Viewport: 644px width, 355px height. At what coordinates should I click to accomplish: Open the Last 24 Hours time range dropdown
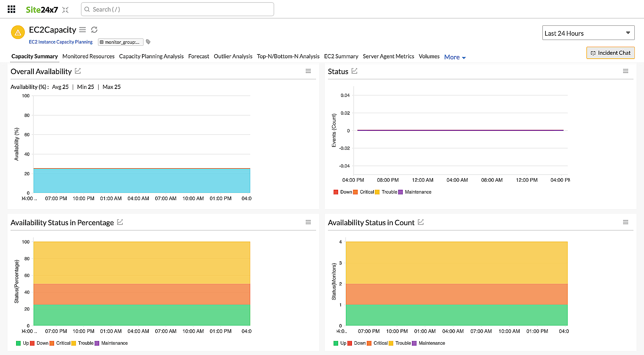(x=588, y=33)
